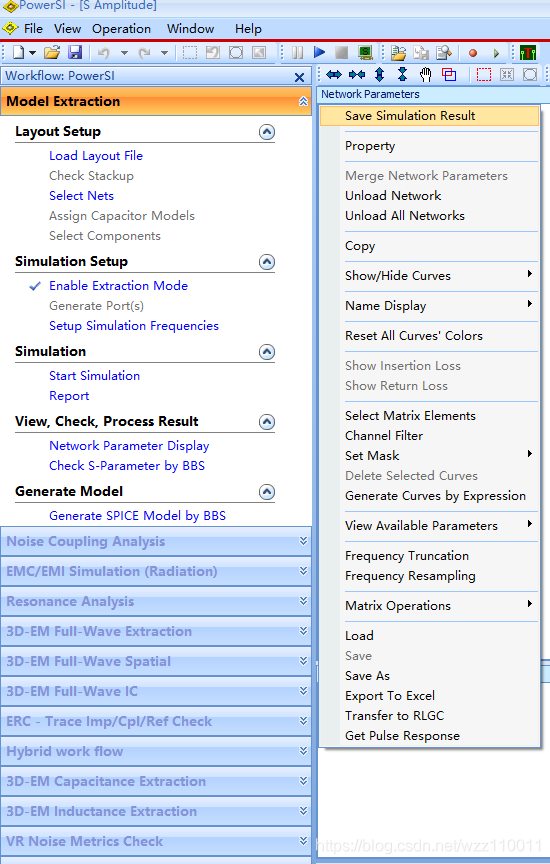Open the Window menu
The image size is (550, 864).
(191, 29)
